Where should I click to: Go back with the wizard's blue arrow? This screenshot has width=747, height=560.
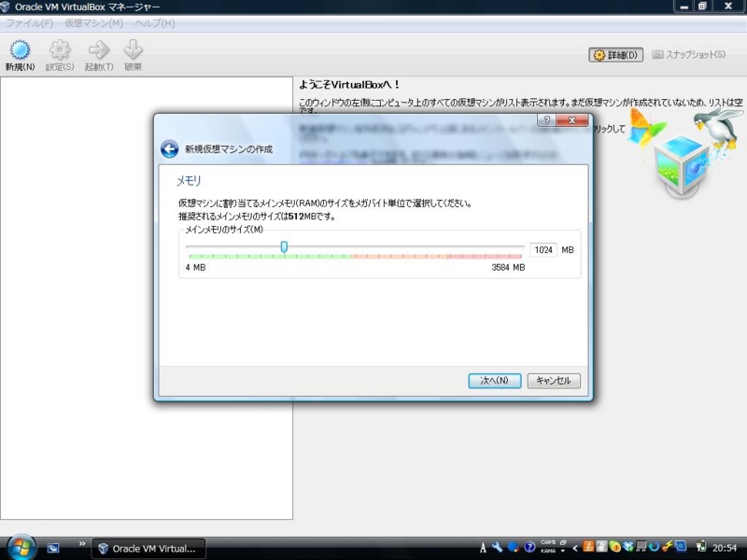pyautogui.click(x=169, y=149)
